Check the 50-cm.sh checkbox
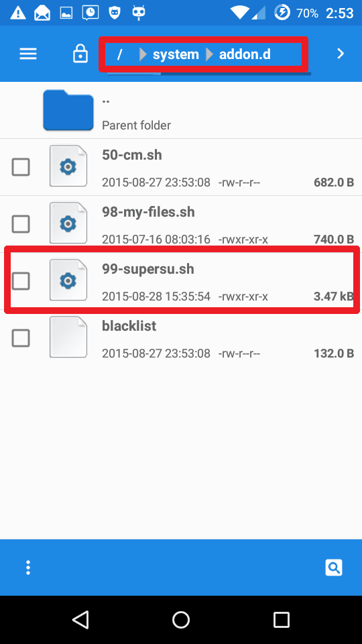362x644 pixels. pyautogui.click(x=21, y=167)
